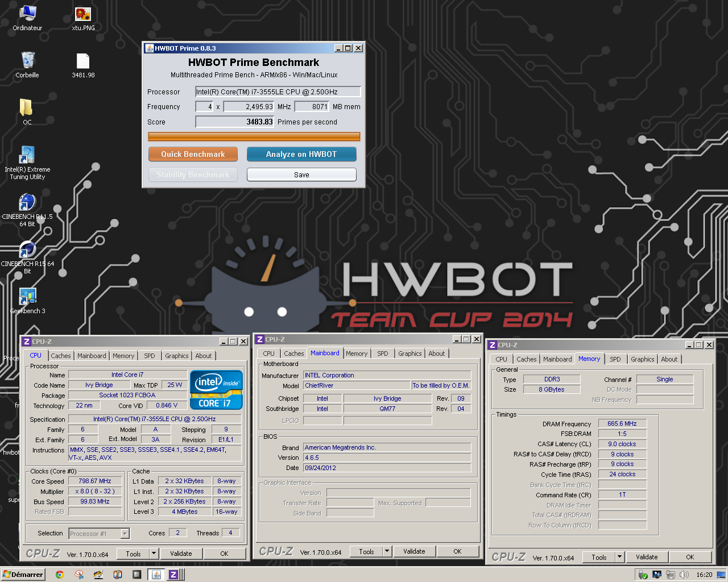Click CPU-Z icon in Mainboard window title bar

(260, 339)
